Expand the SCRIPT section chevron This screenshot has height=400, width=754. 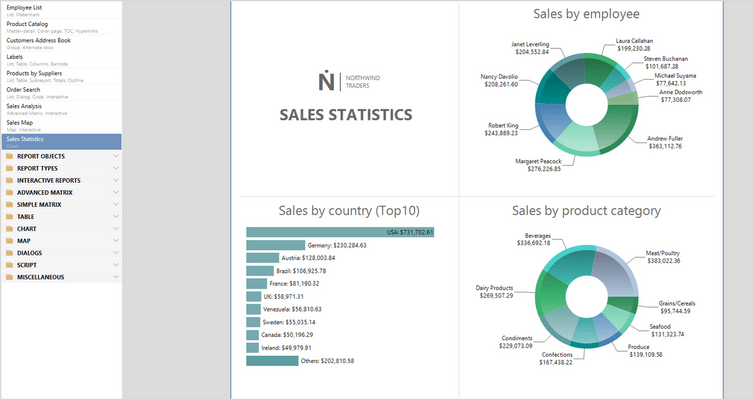pos(116,264)
